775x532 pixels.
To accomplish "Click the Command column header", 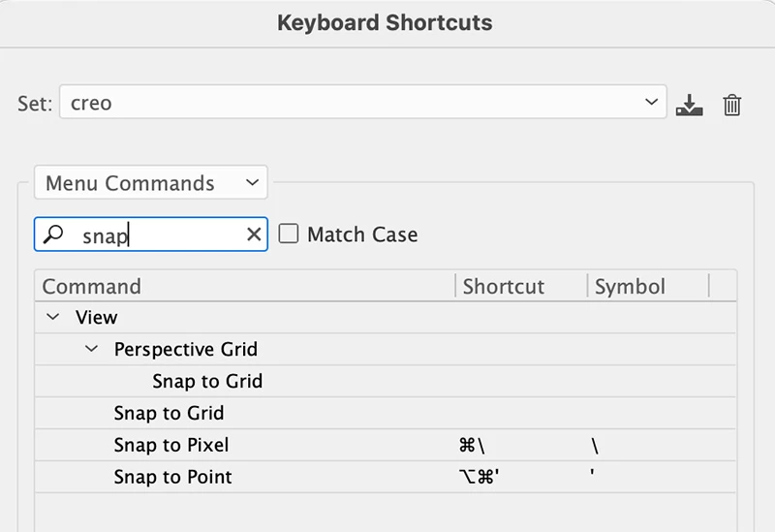I will coord(92,286).
